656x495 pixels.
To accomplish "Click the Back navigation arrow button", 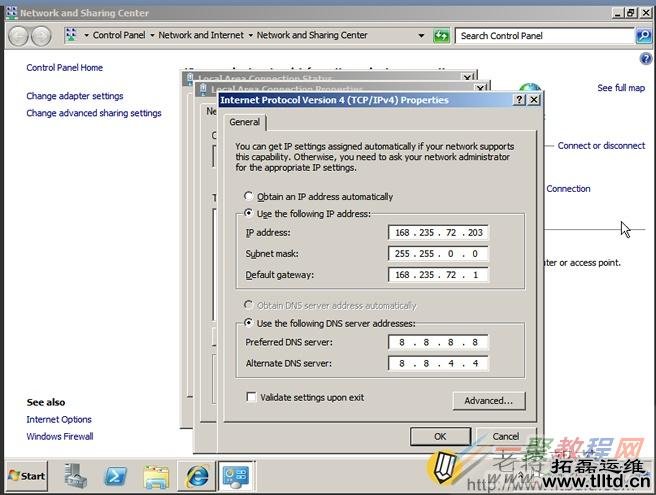I will pos(18,36).
